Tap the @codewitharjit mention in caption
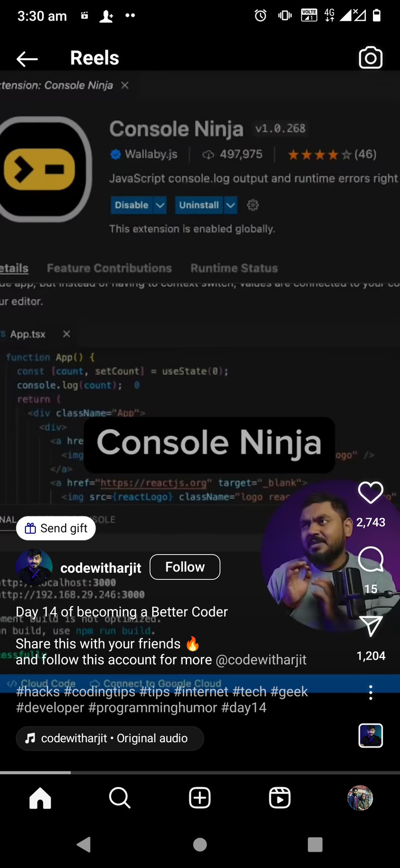This screenshot has width=400, height=868. point(261,660)
